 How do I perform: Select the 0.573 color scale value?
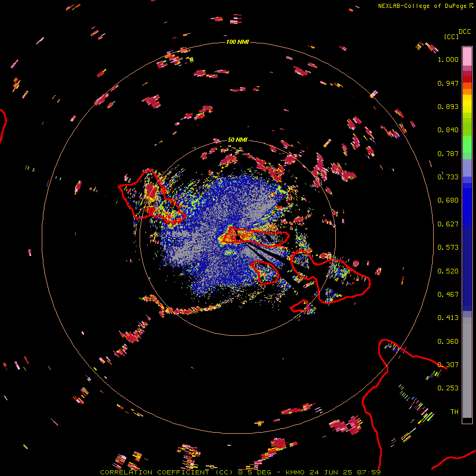click(x=448, y=248)
